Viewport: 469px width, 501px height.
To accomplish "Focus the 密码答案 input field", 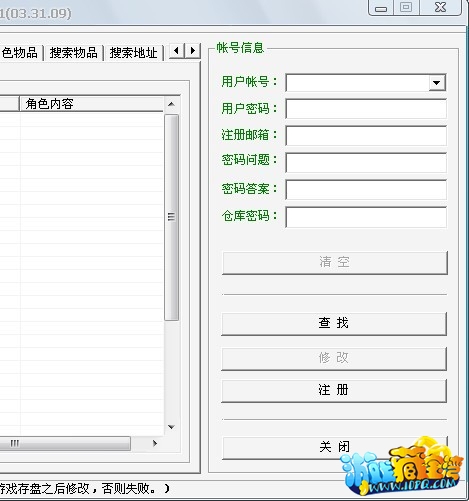I will pyautogui.click(x=366, y=190).
